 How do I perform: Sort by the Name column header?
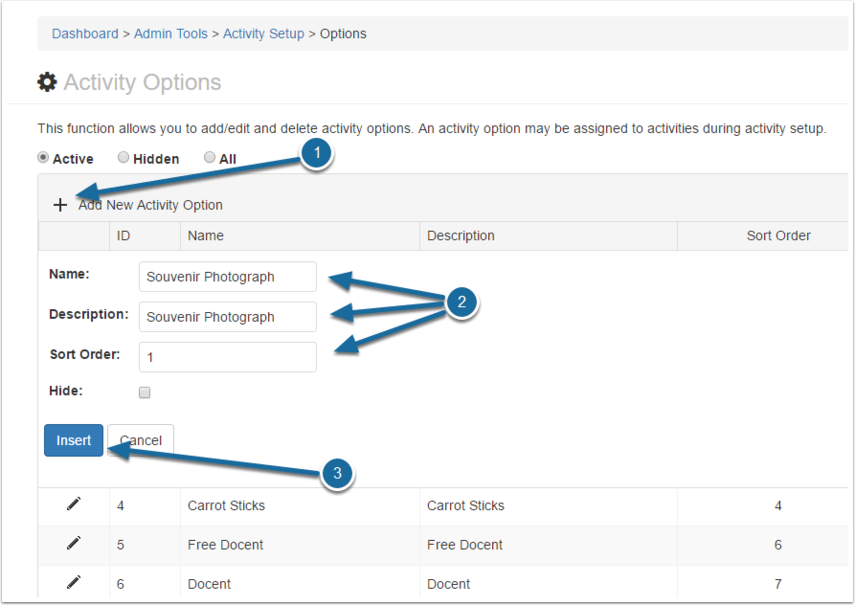point(205,236)
